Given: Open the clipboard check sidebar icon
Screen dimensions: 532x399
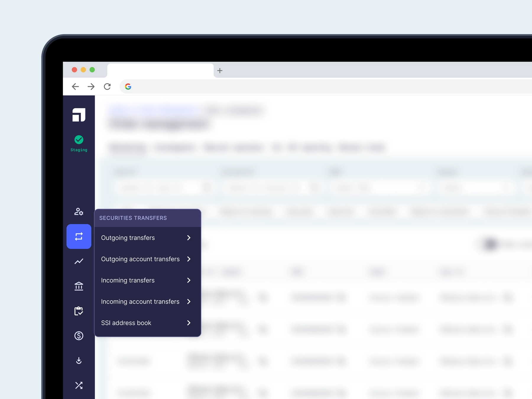Looking at the screenshot, I should point(79,311).
